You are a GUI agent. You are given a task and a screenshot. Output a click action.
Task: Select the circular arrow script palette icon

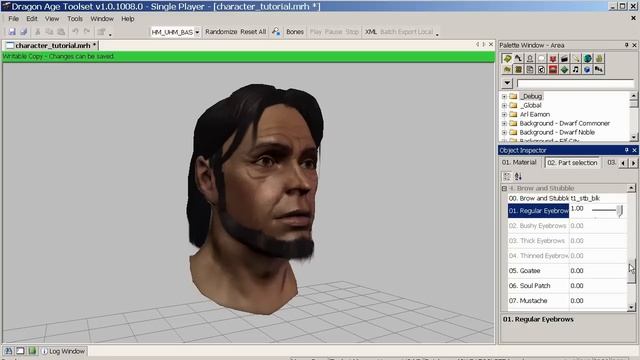coord(541,69)
